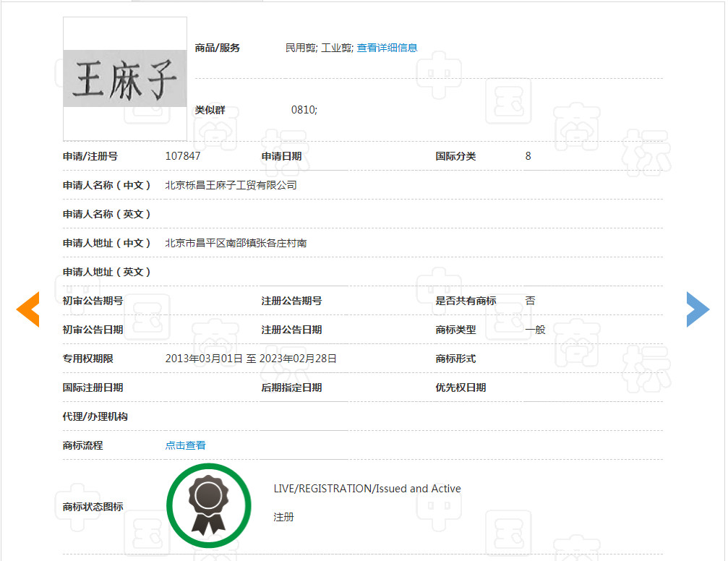Click the 商标流程 label

point(82,445)
